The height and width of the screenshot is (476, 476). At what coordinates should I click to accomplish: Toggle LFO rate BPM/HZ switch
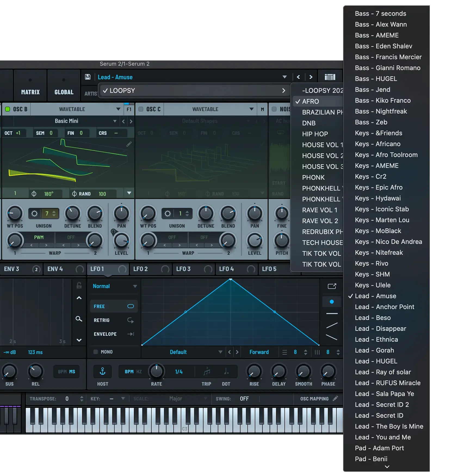pyautogui.click(x=133, y=372)
